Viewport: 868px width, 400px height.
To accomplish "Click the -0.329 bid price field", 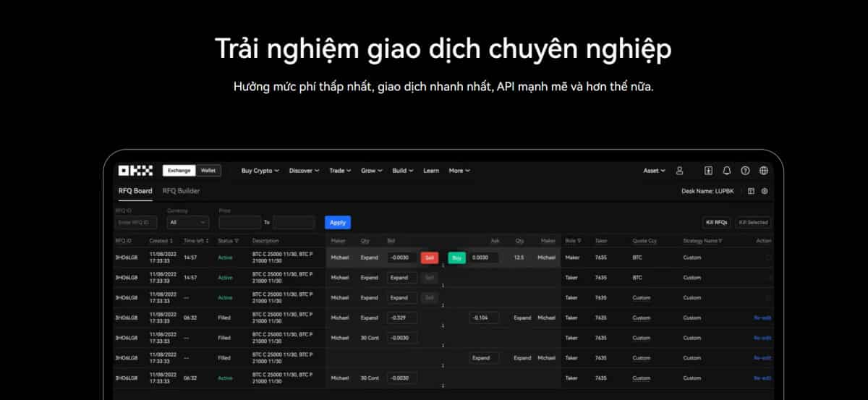I will tap(401, 318).
